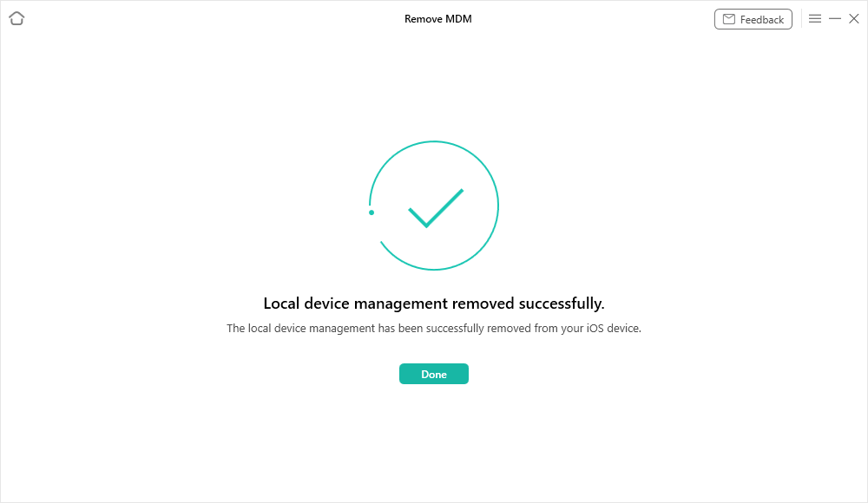This screenshot has width=868, height=503.
Task: Close the application window
Action: (854, 18)
